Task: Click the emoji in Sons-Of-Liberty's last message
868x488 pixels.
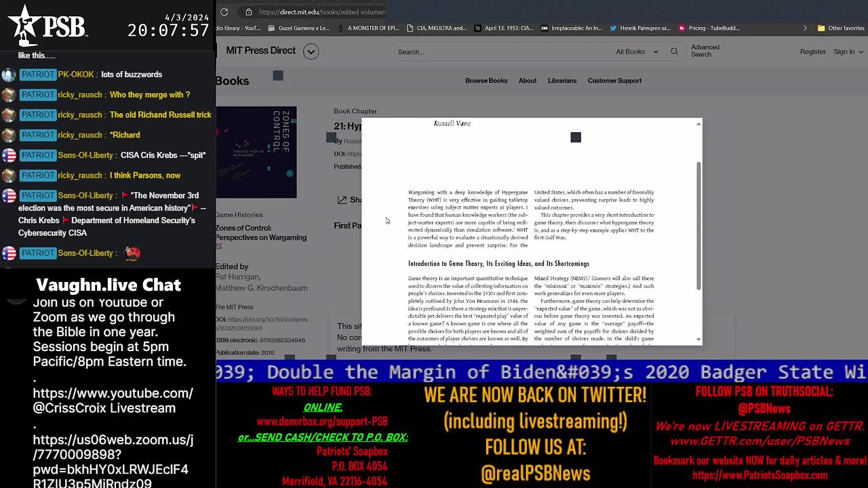Action: (133, 253)
